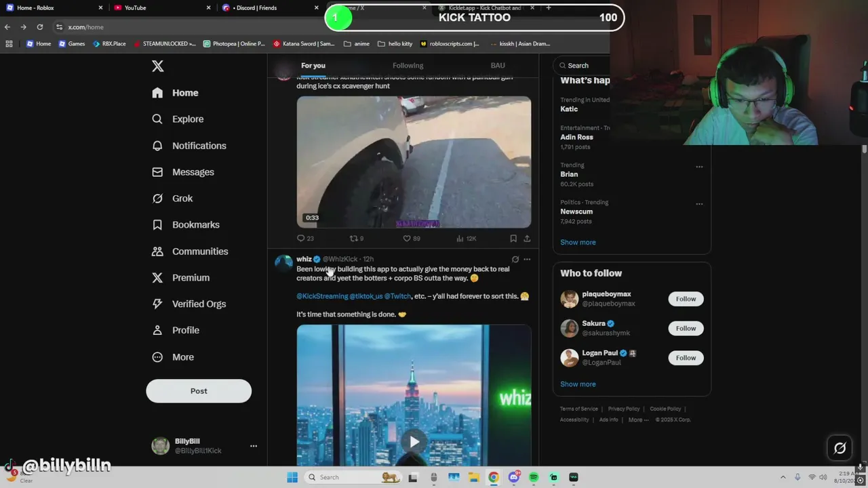Click the paintball video thumbnail
This screenshot has height=488, width=868.
pos(414,162)
